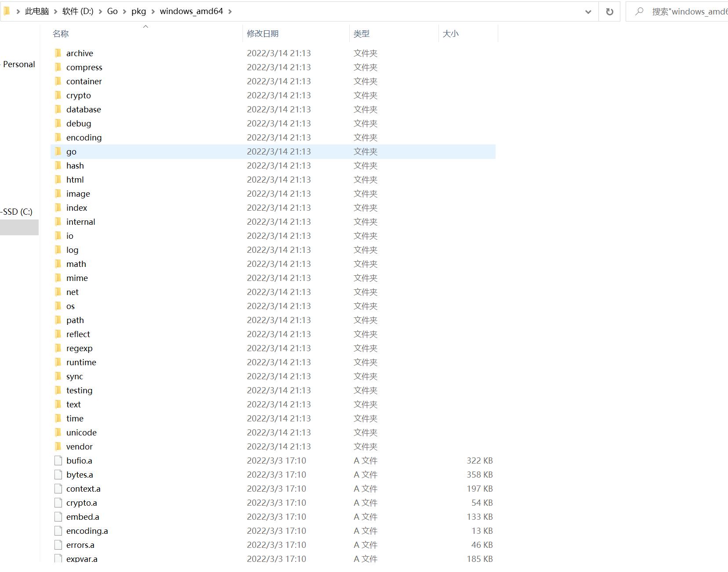Select the os folder name
Viewport: 728px width, 572px height.
point(71,306)
